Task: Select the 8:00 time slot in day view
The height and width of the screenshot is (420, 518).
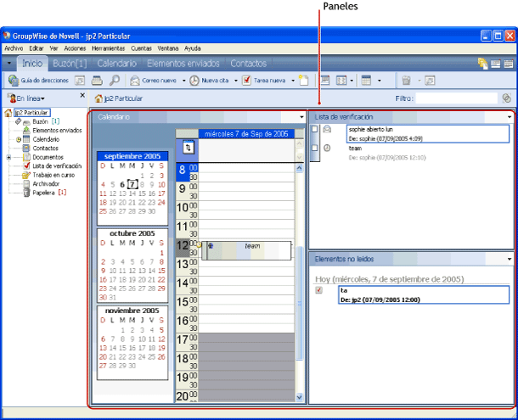Action: click(x=246, y=168)
